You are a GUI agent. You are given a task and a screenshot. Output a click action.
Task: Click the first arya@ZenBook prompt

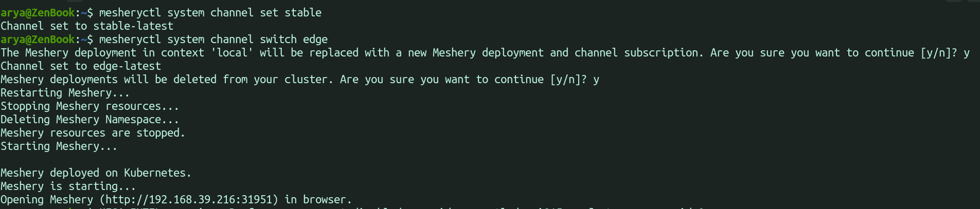(x=38, y=13)
